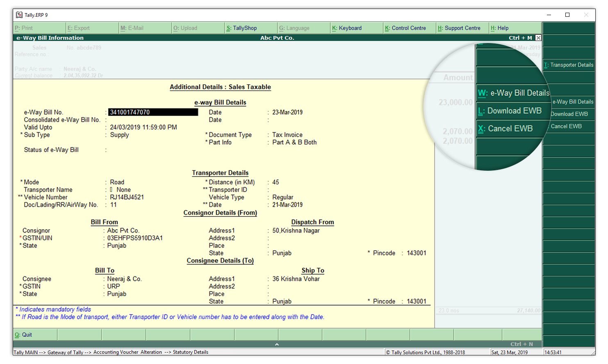608x364 pixels.
Task: Click Dispatch From State value Punjab
Action: pos(282,253)
